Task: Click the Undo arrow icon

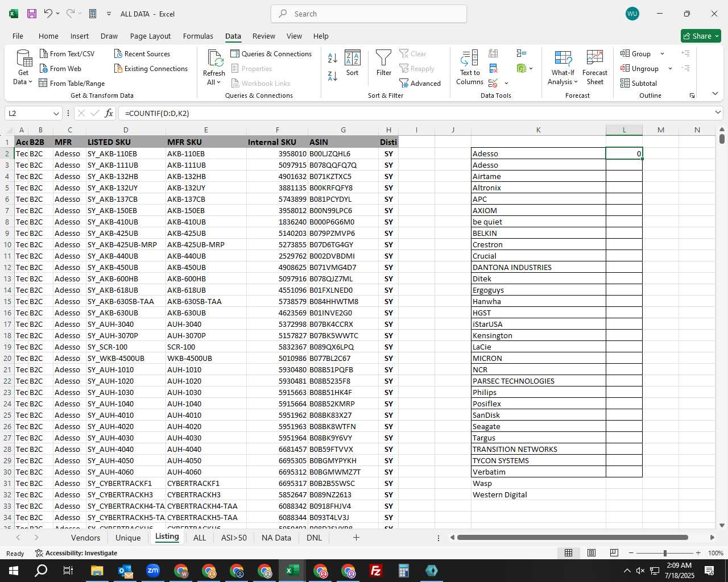Action: 48,14
